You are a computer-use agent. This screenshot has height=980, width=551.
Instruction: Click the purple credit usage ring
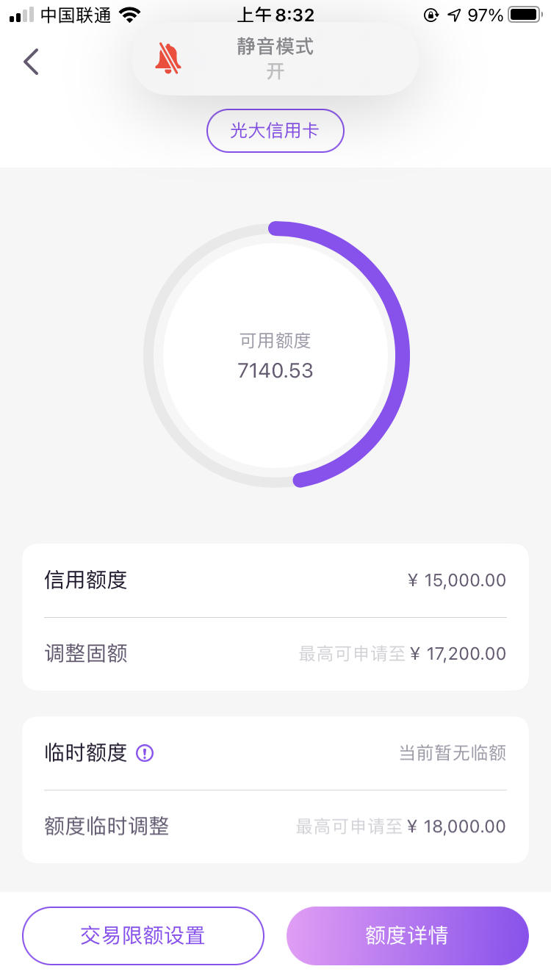point(275,354)
